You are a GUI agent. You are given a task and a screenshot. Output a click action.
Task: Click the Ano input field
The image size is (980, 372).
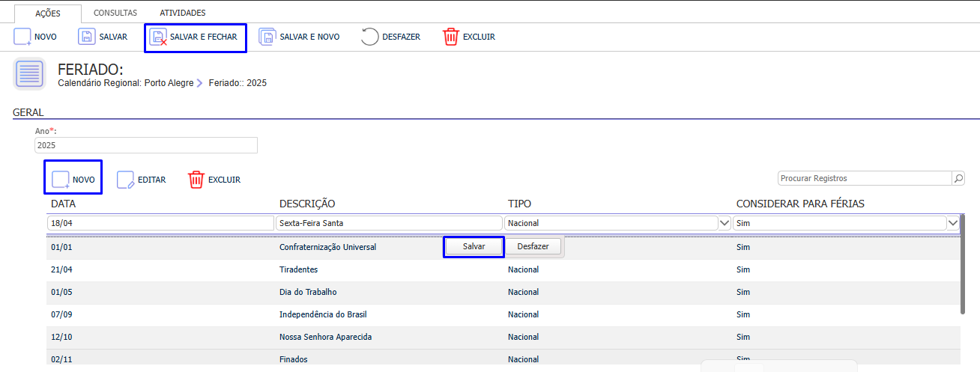(146, 145)
